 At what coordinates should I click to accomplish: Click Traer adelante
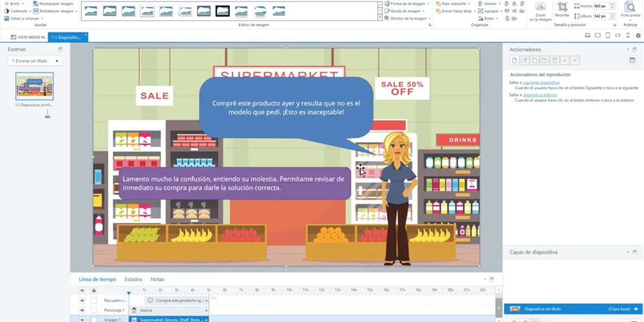coord(453,4)
